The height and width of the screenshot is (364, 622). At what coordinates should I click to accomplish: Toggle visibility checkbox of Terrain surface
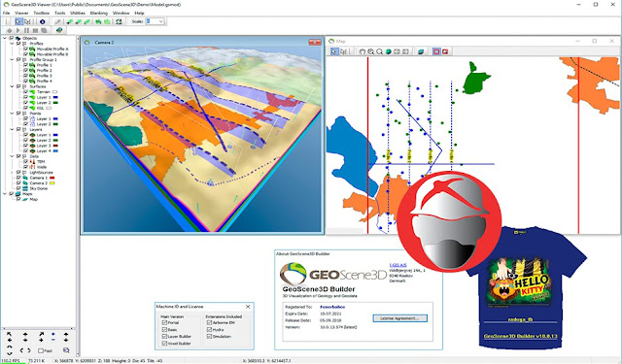26,92
